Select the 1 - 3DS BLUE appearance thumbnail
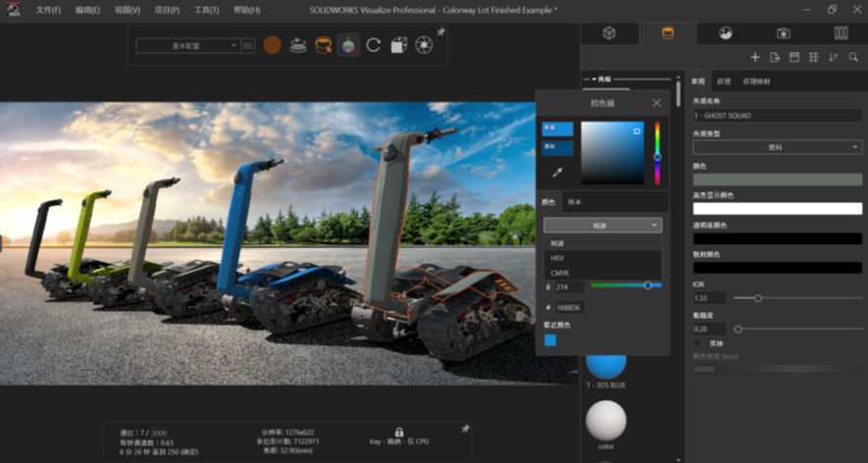 point(605,361)
